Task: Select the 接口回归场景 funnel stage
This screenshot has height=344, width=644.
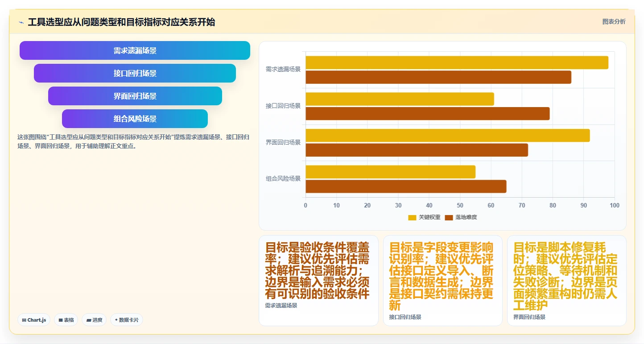Action: [x=135, y=73]
